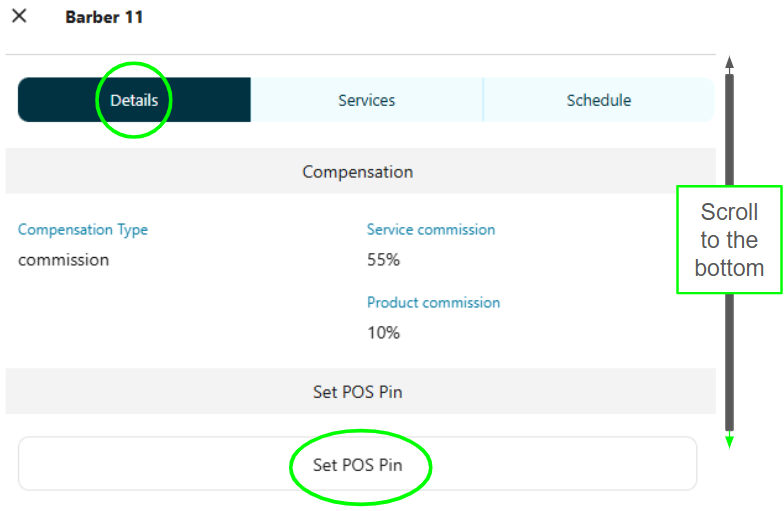Click the Set POS Pin section header
Viewport: 784px width, 511px height.
(357, 392)
